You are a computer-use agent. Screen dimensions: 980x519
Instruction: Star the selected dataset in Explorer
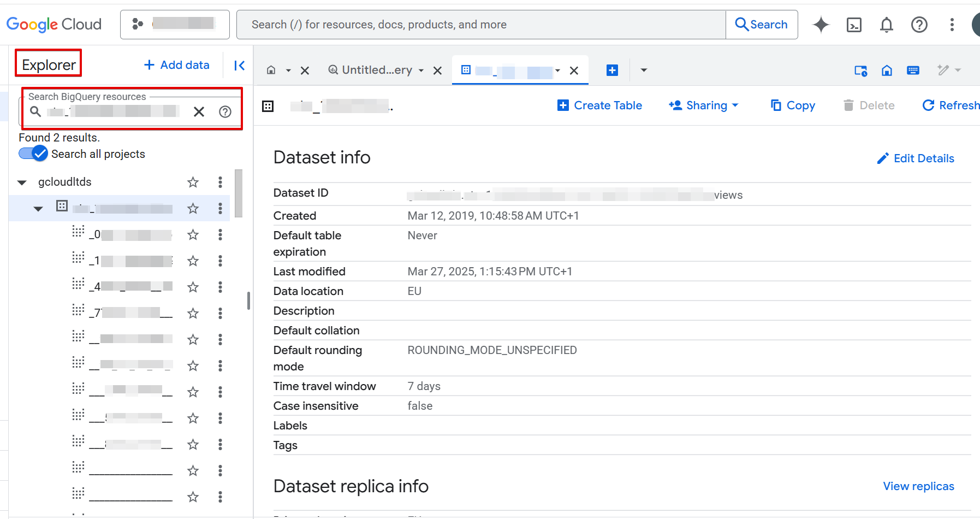coord(193,209)
